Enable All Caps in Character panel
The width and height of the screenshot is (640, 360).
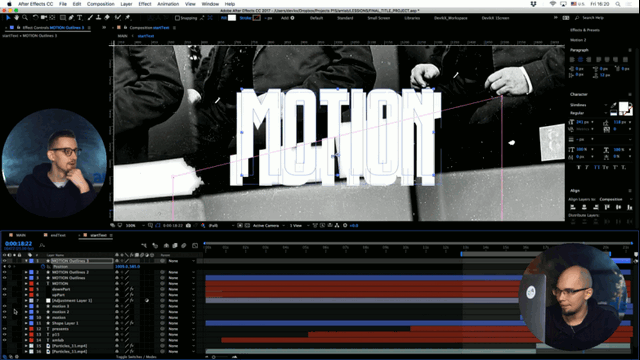pyautogui.click(x=597, y=167)
